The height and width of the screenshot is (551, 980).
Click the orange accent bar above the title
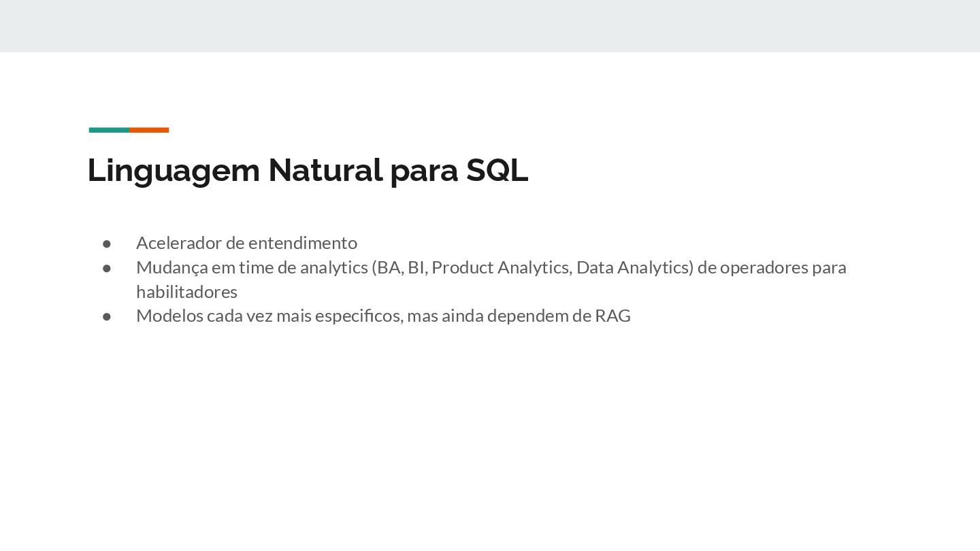tap(149, 130)
